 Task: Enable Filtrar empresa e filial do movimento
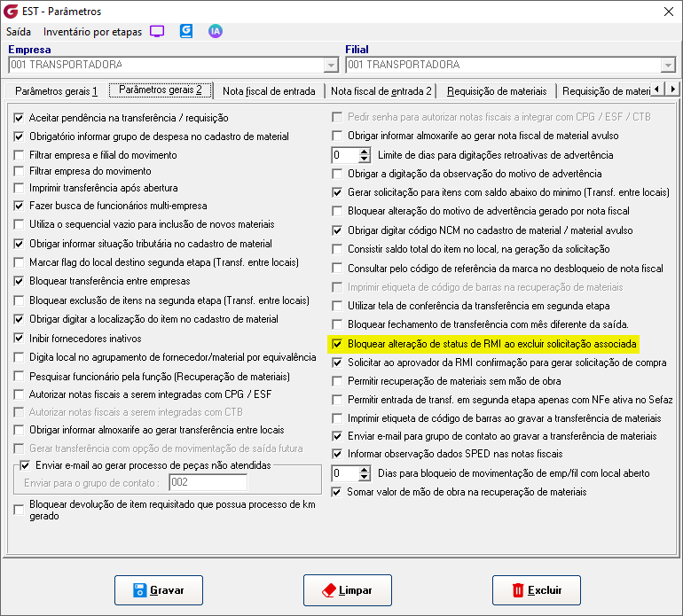point(19,155)
